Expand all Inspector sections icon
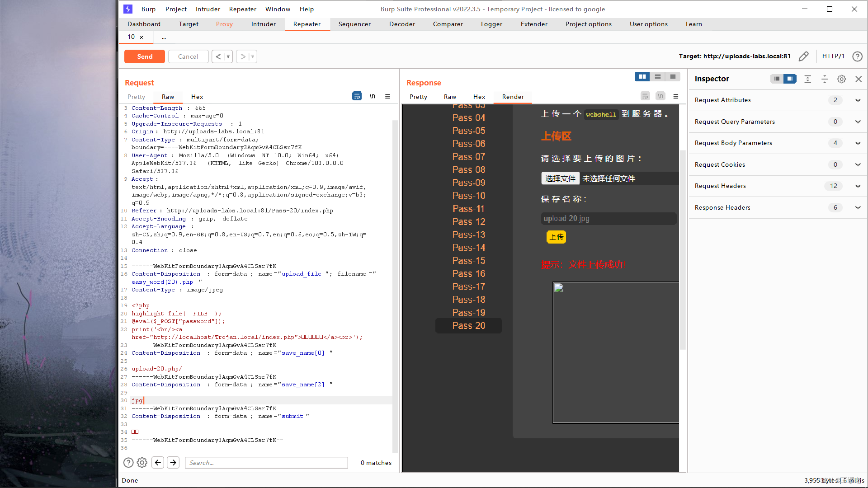868x488 pixels. point(808,79)
